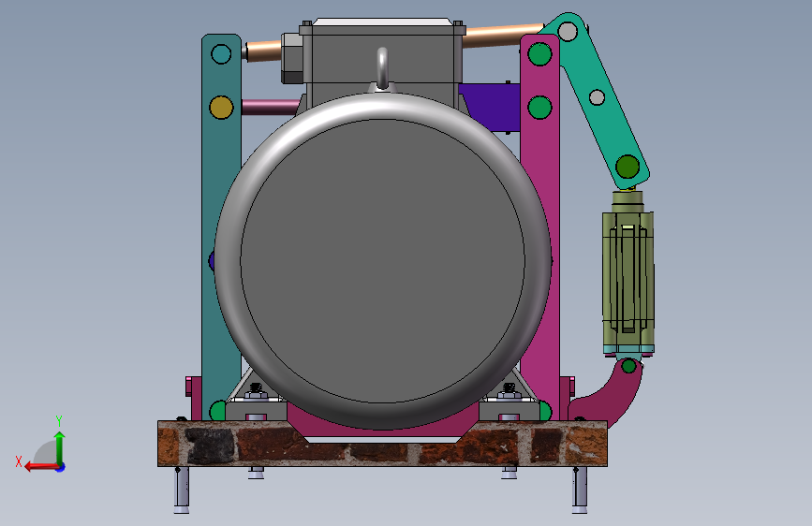
Task: Select the large gray circular drum face
Action: (x=382, y=260)
